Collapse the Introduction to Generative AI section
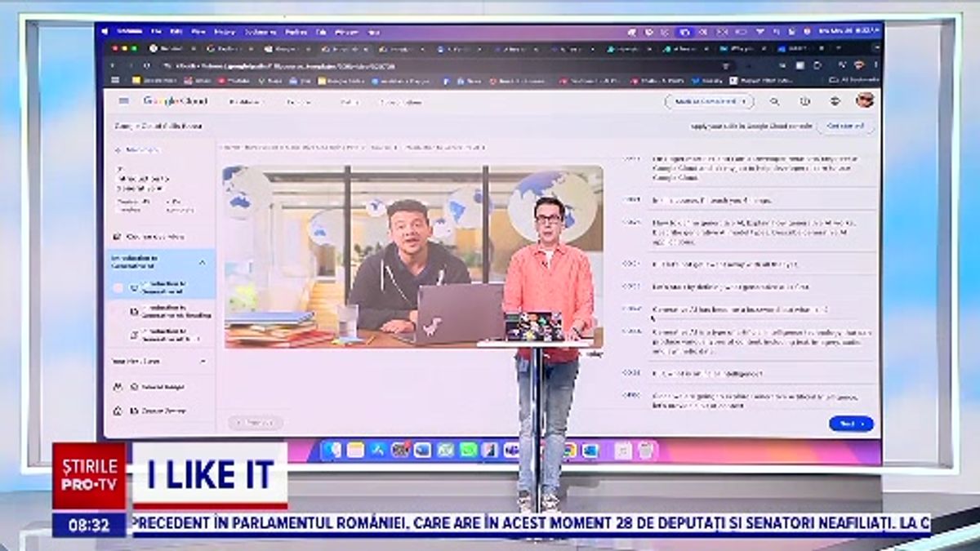This screenshot has width=980, height=551. coord(203,262)
